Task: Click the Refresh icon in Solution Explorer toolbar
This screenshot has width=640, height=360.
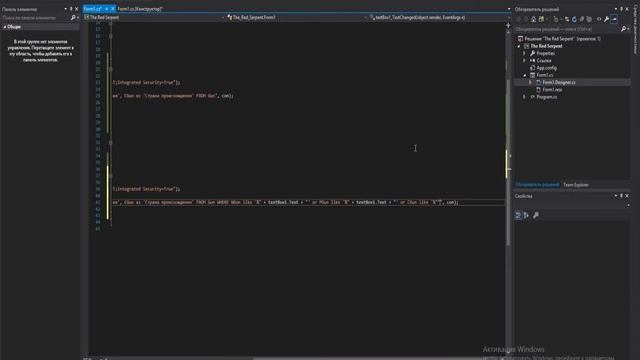Action: tap(574, 19)
